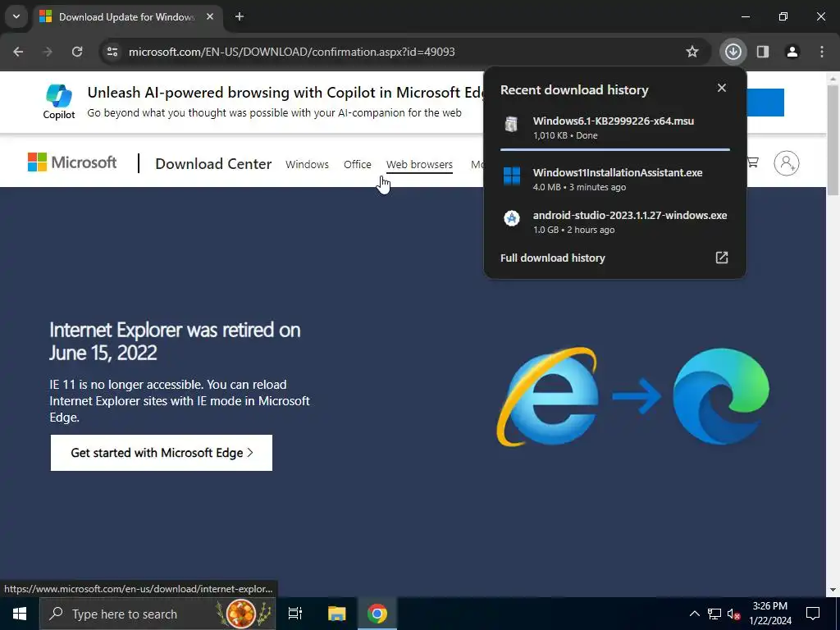This screenshot has width=840, height=630.
Task: Open the Web browsers menu item
Action: click(419, 164)
